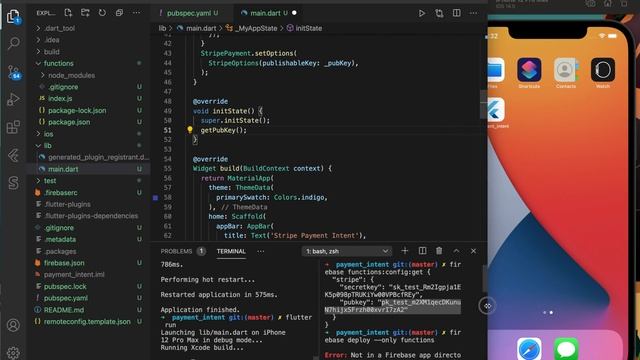640x360 pixels.
Task: Open the S-shaped extension icon in activity bar
Action: point(13,183)
